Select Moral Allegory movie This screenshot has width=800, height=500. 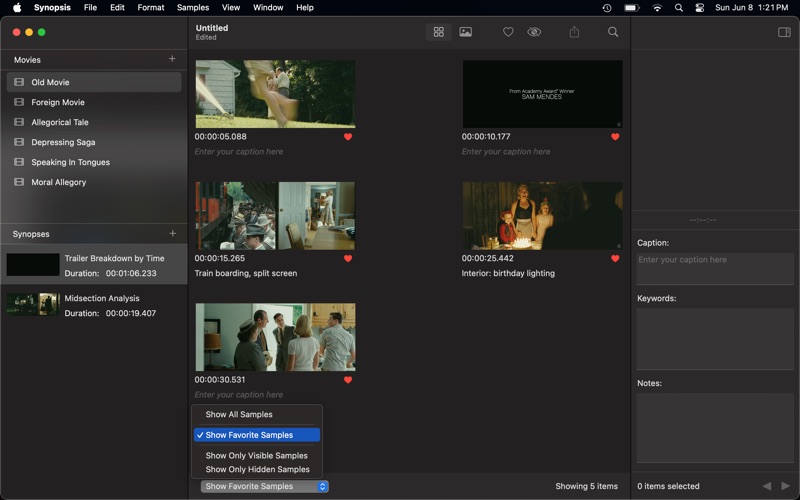point(94,182)
